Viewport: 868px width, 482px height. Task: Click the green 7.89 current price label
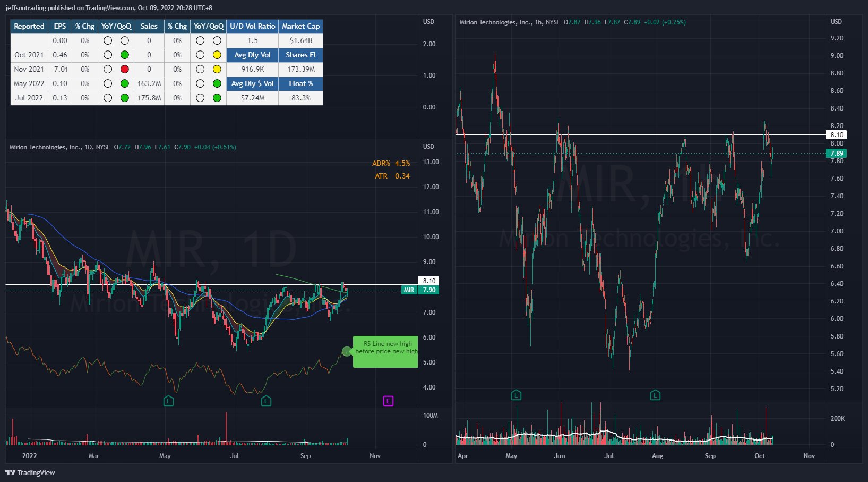click(836, 154)
